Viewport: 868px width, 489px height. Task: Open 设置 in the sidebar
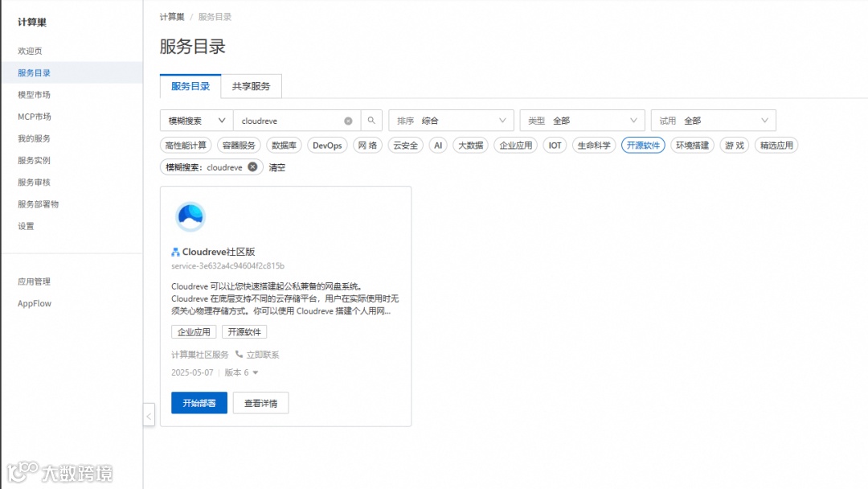(26, 226)
